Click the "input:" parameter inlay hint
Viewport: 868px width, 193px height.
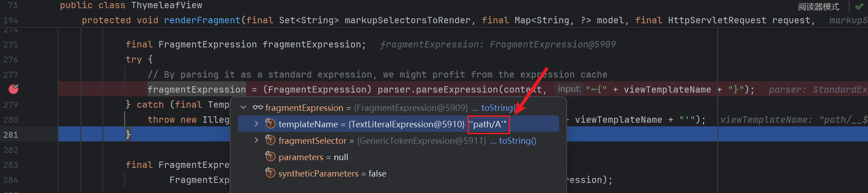[569, 89]
